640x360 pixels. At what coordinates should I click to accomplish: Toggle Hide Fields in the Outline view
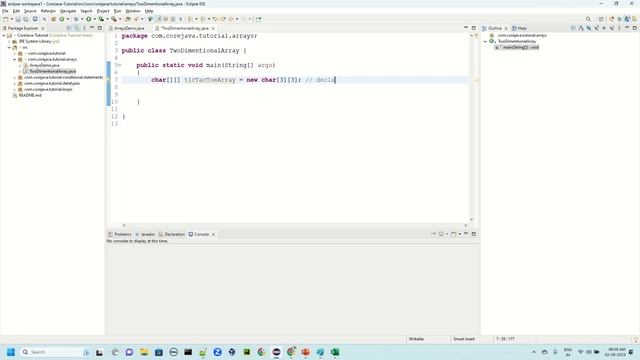coord(589,28)
